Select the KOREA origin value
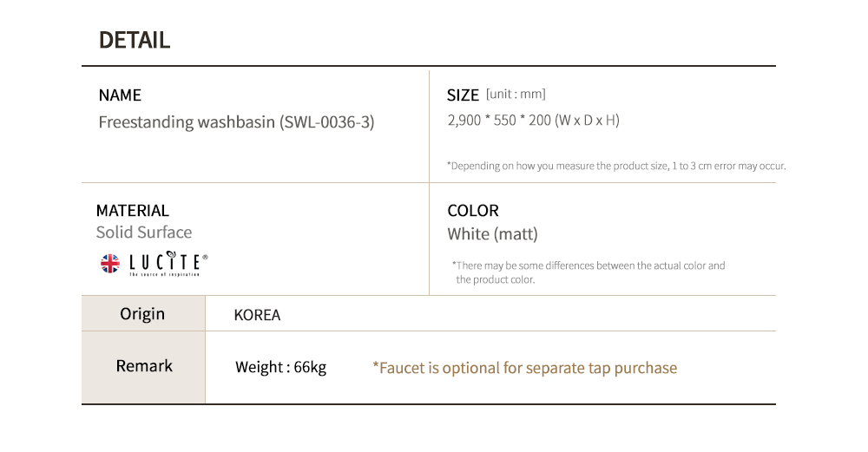 (x=257, y=315)
